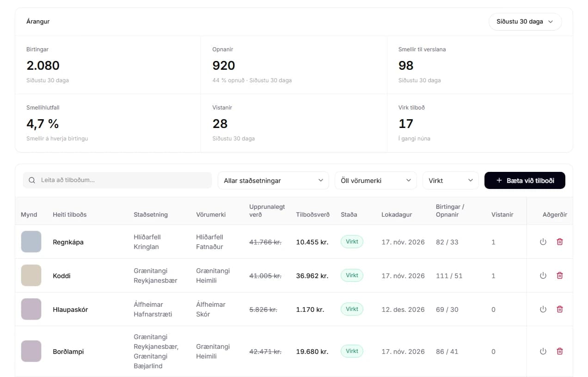Click the struck-through price 42.471 kr.
This screenshot has width=588, height=377.
click(265, 352)
